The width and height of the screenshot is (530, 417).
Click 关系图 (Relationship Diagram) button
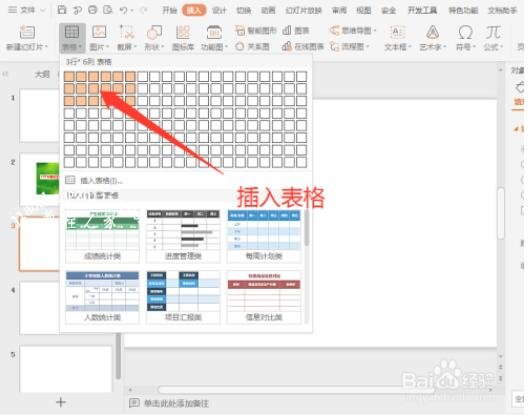click(252, 46)
